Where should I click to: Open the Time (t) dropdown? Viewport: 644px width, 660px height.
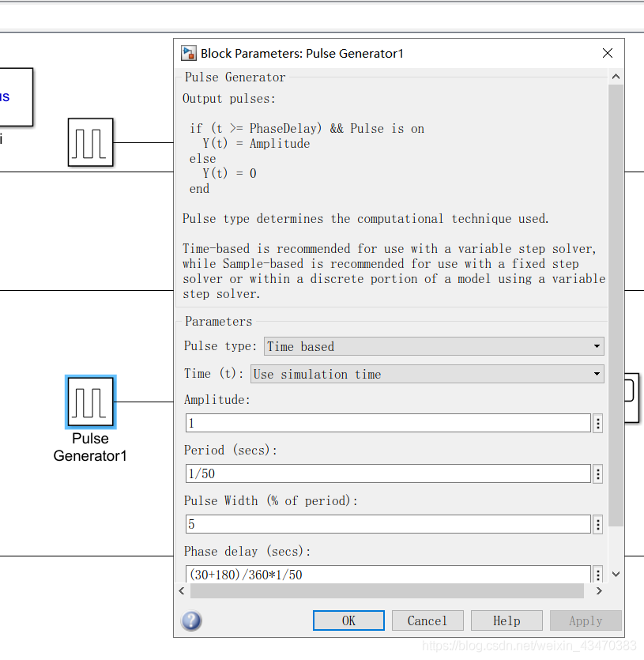[x=427, y=374]
